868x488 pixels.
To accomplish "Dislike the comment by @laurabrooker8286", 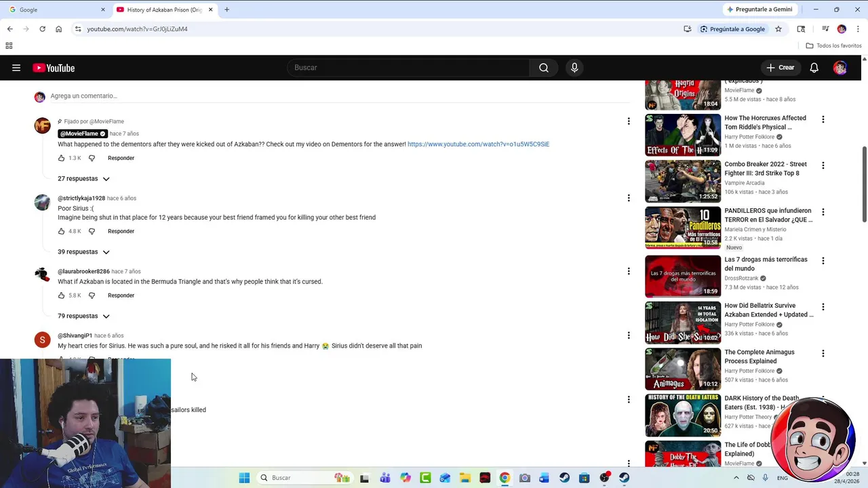I will coord(92,296).
